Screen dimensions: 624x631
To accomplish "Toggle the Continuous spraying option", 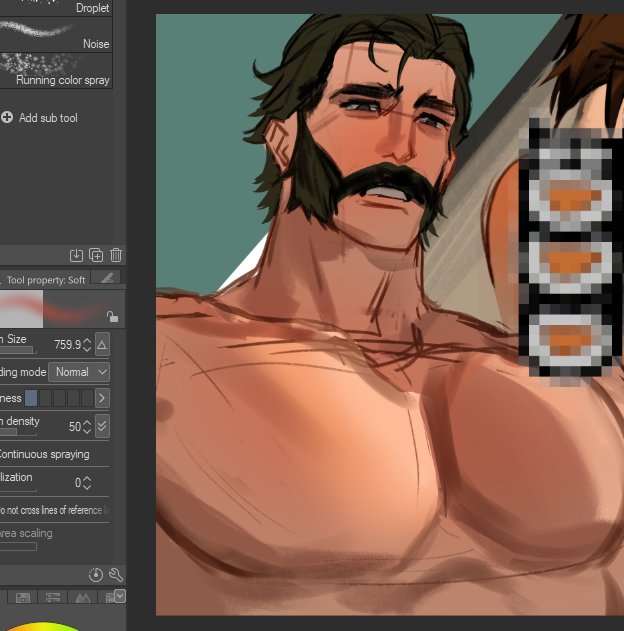I will (x=44, y=454).
